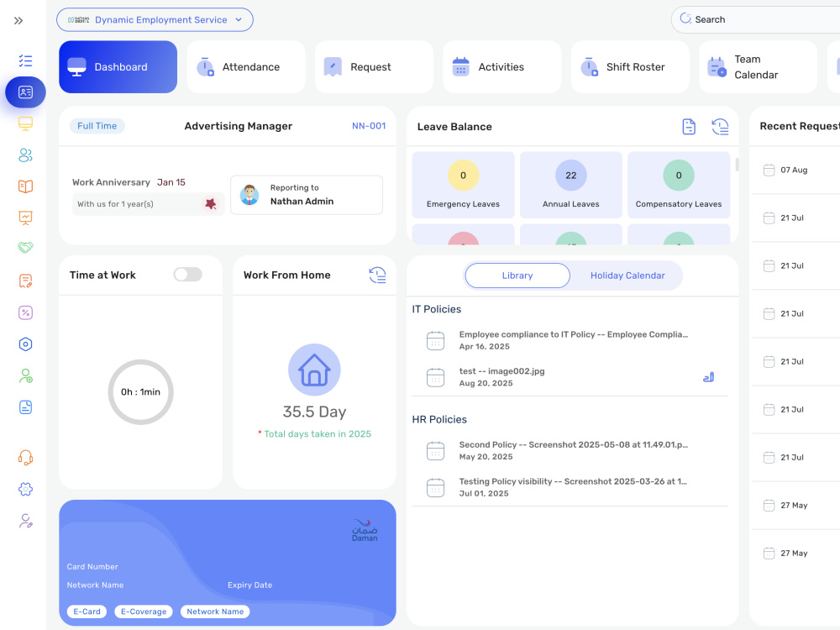Open the people group sidebar icon

coord(25,155)
